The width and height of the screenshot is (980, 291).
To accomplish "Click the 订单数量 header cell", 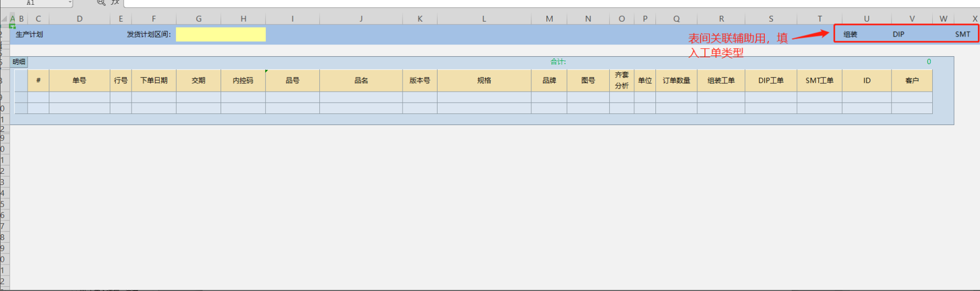I will coord(676,81).
